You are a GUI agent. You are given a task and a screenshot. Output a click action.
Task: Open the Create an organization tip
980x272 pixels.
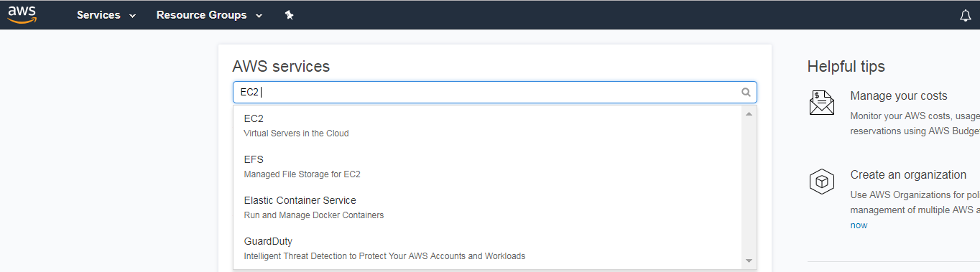click(x=908, y=174)
